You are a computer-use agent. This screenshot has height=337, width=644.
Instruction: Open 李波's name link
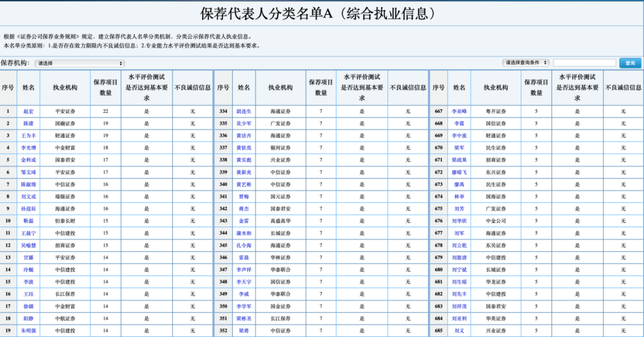point(29,282)
